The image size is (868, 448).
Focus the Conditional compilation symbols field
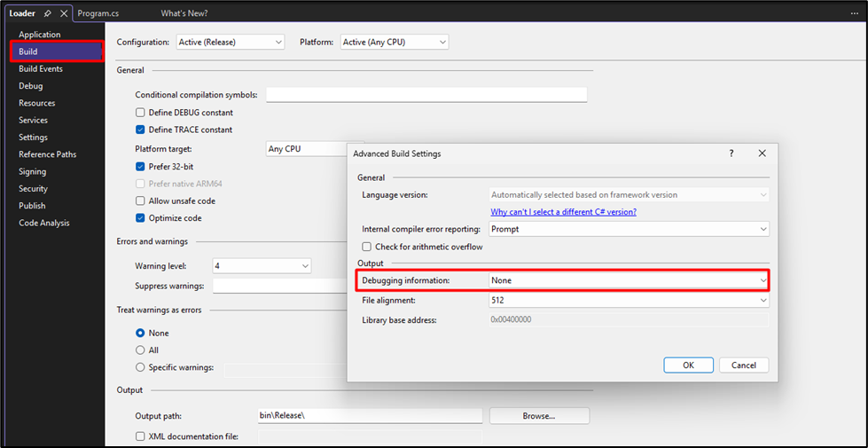click(x=426, y=95)
